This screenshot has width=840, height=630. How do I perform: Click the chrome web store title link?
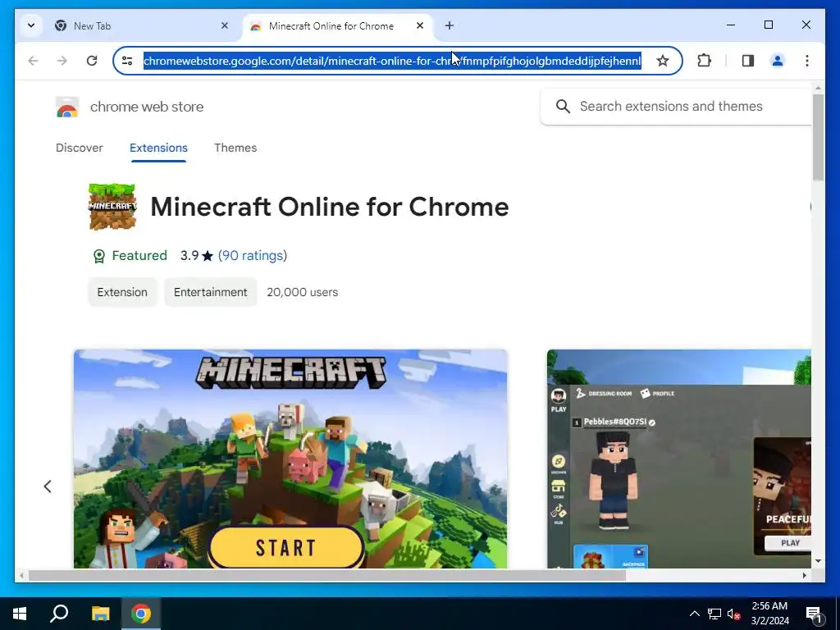point(147,107)
